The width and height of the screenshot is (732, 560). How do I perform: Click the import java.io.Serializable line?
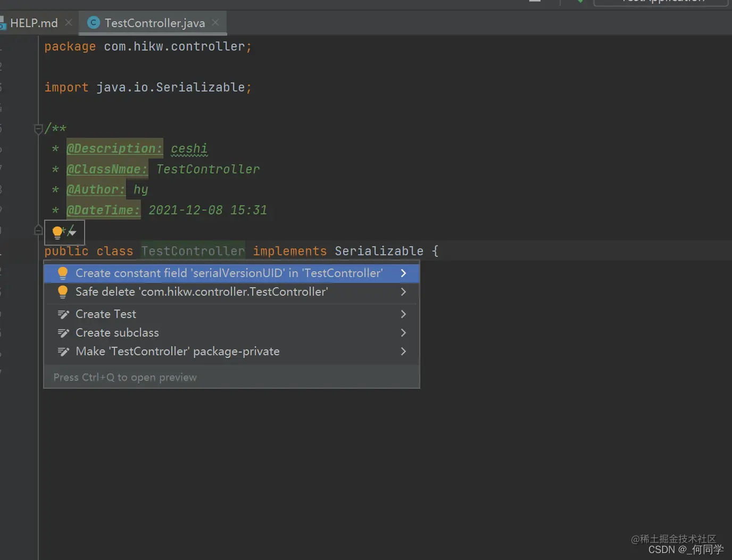coord(148,87)
